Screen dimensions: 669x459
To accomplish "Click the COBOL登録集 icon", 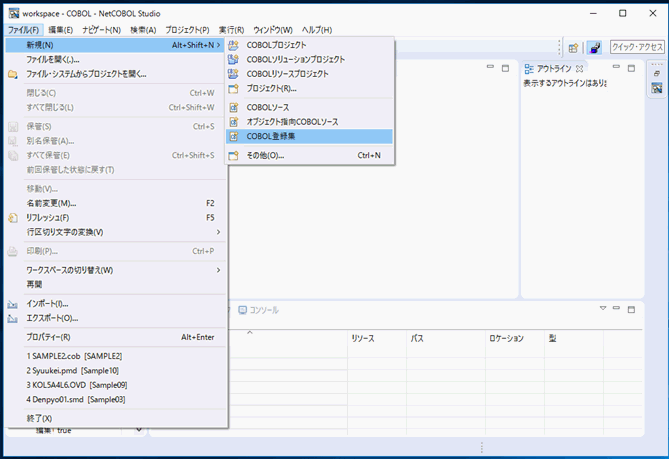I will 233,137.
